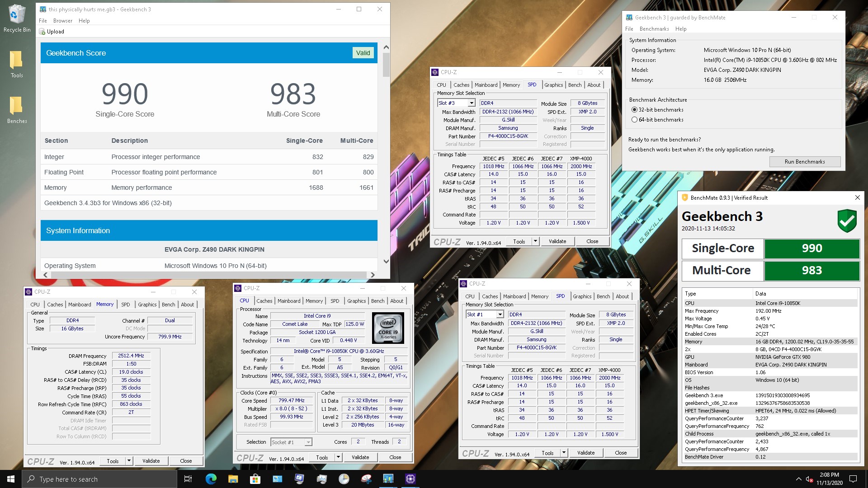Screen dimensions: 868x488
Task: Switch to Mainboard tab in Slot #1 CPU-Z window
Action: [514, 296]
